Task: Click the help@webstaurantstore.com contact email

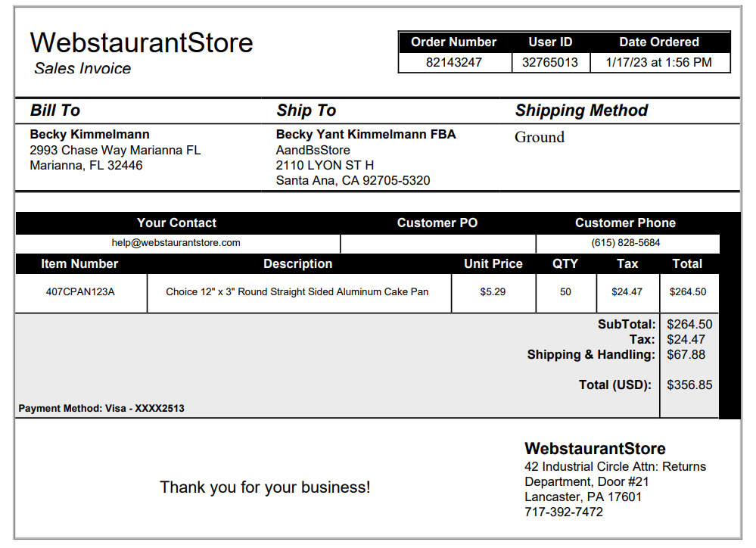Action: (176, 243)
